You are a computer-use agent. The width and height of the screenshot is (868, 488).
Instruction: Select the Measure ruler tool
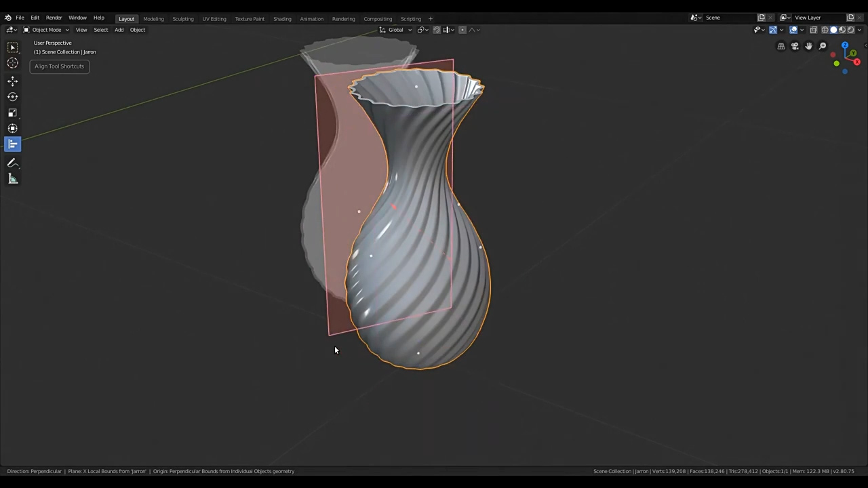(12, 179)
